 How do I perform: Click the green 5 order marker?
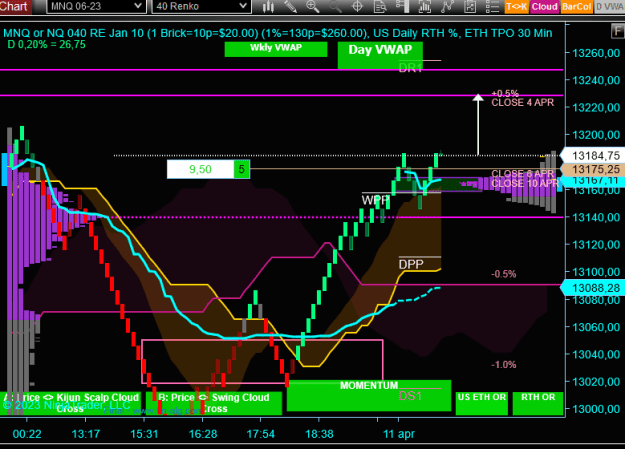[242, 169]
